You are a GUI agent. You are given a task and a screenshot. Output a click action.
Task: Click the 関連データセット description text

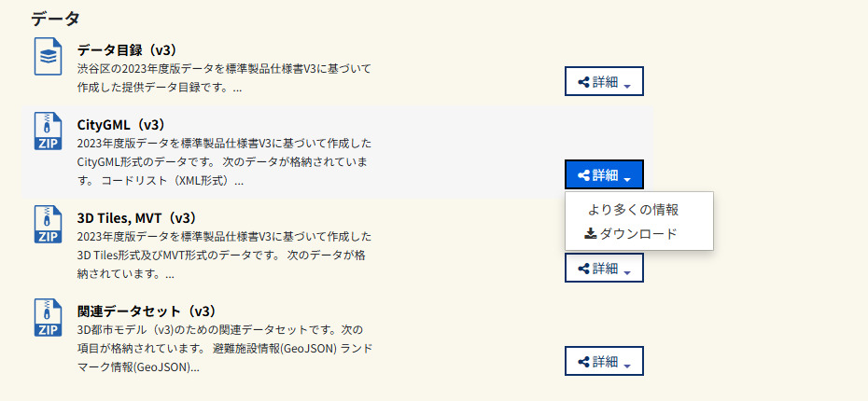224,349
